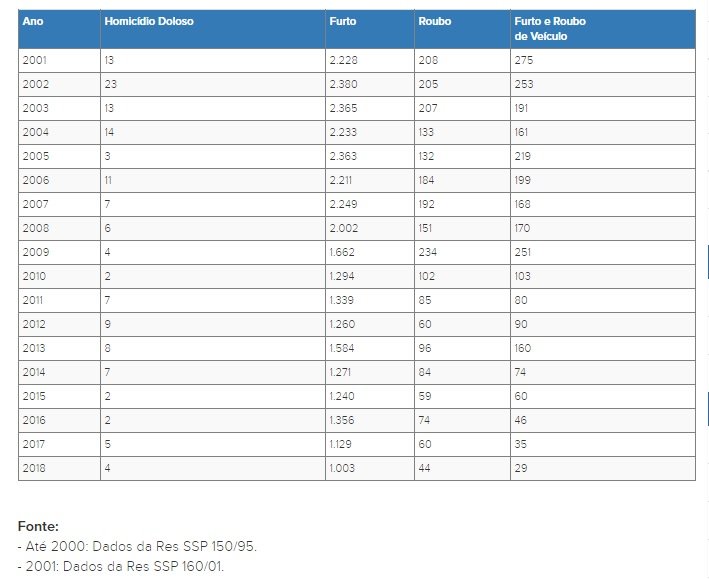Screen dimensions: 709x579
Task: Click the 'Roubo' column header
Action: [435, 21]
